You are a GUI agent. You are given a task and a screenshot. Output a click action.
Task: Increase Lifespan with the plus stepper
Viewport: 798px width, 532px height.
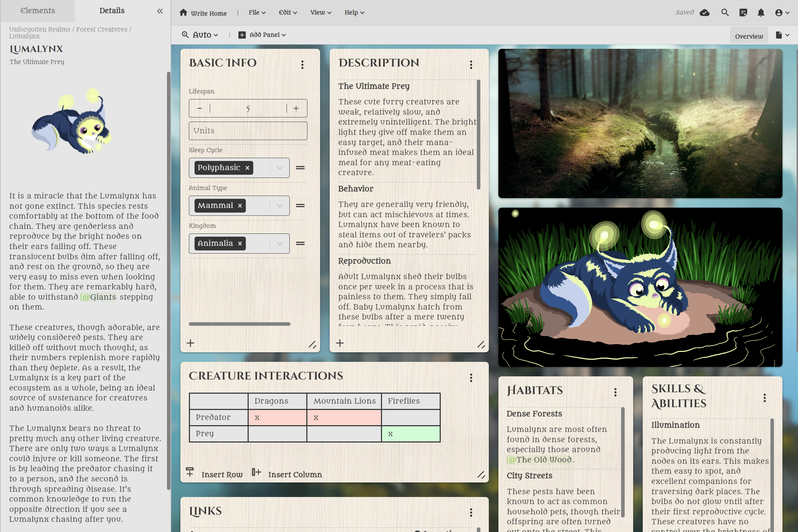coord(296,108)
